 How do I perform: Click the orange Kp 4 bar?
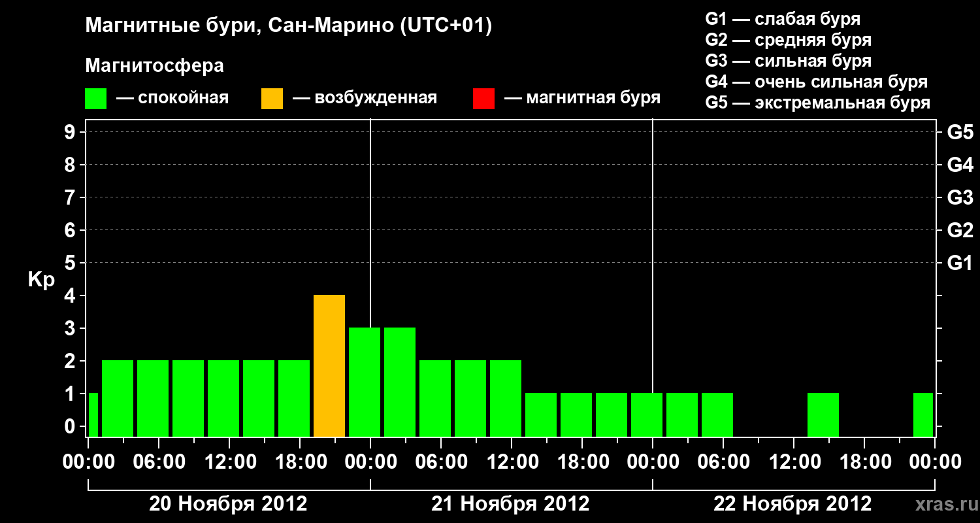click(329, 366)
